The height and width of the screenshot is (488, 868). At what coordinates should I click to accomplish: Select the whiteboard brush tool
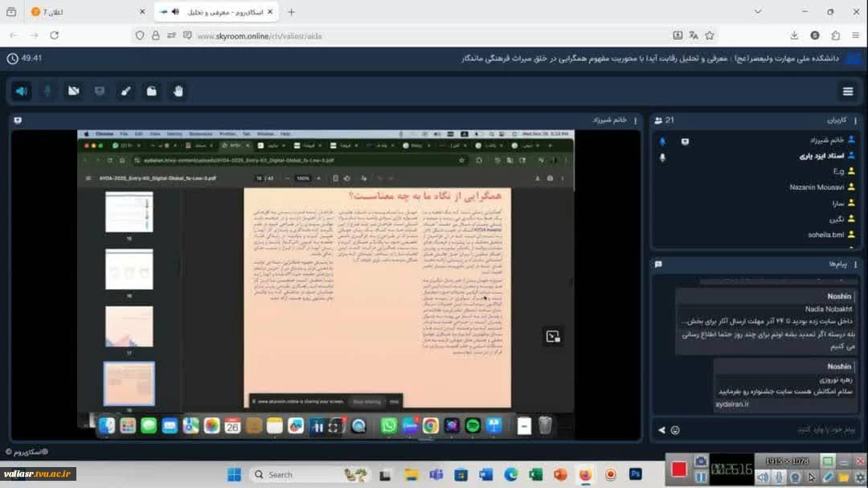click(125, 91)
